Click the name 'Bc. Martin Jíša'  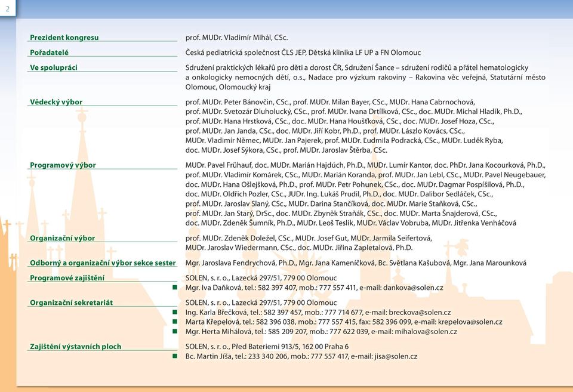point(209,357)
